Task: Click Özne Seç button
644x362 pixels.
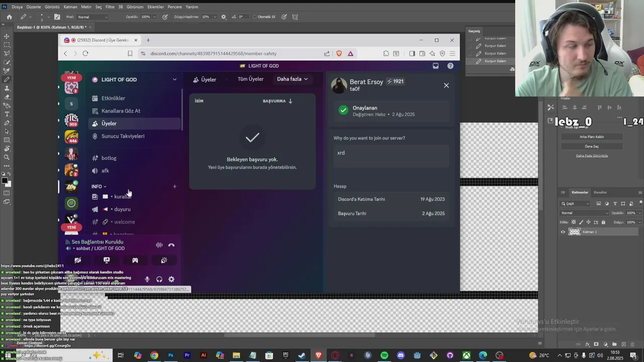Action: pos(592,146)
